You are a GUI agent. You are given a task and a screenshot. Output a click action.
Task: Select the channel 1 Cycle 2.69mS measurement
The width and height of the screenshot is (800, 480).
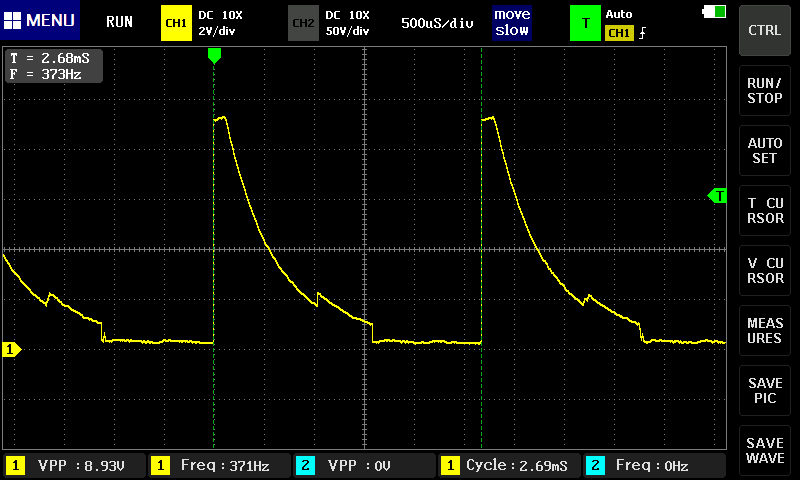510,466
